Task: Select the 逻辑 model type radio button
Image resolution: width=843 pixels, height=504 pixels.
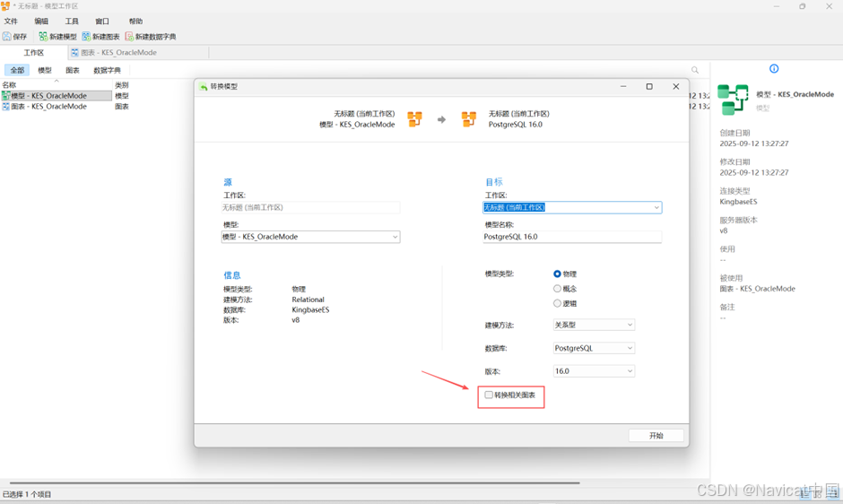Action: (x=557, y=303)
